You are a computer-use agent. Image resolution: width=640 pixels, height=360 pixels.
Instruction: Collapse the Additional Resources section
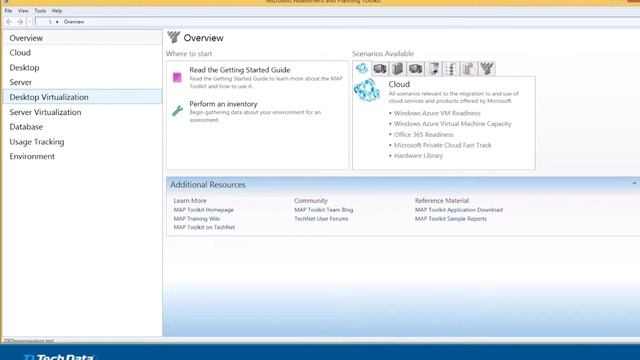pos(634,184)
